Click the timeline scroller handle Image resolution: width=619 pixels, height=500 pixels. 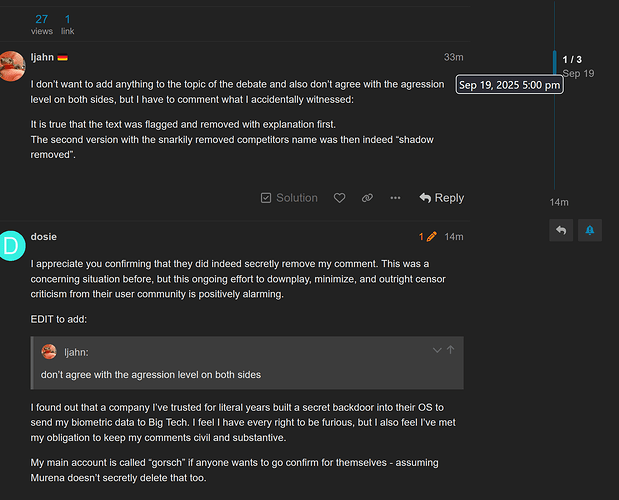(x=555, y=70)
